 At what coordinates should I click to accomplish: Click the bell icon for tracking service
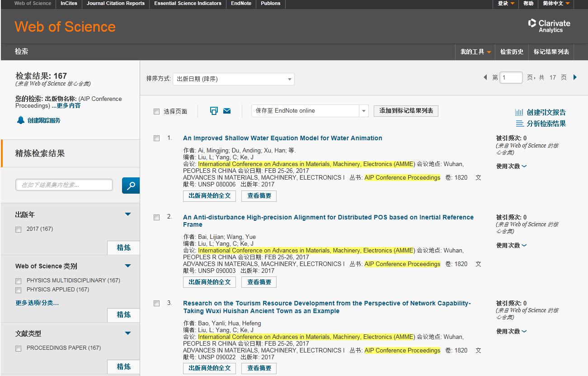(20, 120)
